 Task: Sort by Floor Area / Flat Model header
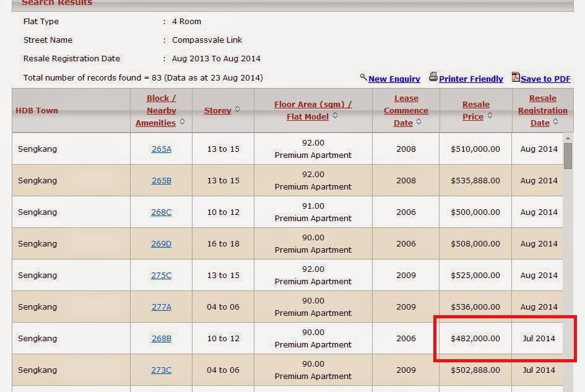(313, 110)
